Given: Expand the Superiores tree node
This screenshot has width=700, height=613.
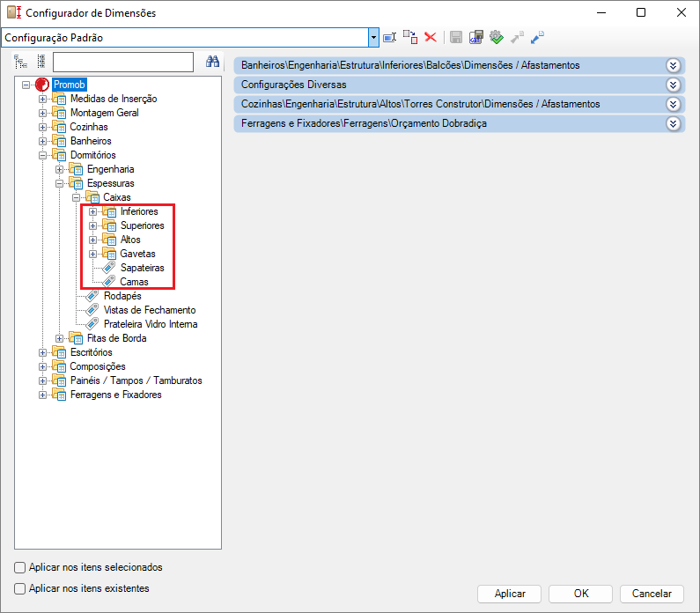Looking at the screenshot, I should pyautogui.click(x=92, y=226).
